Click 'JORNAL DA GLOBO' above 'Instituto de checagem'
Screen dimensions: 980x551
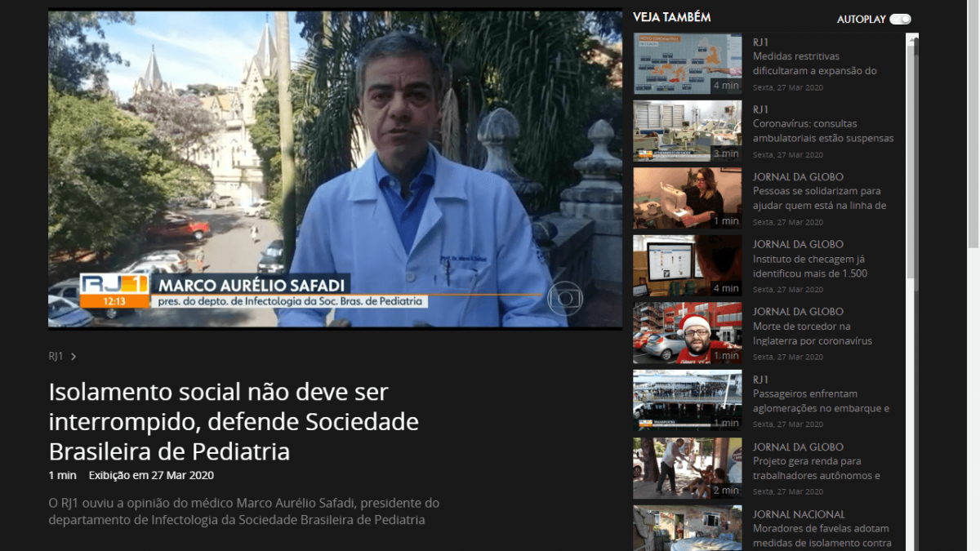coord(798,244)
